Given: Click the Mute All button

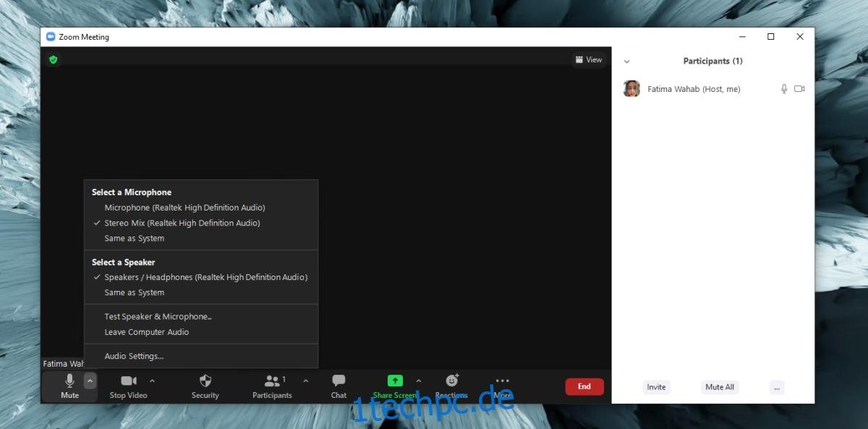Looking at the screenshot, I should coord(720,387).
